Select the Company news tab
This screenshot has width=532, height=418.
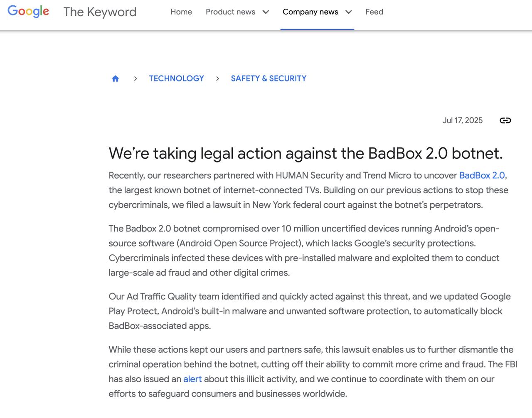coord(310,12)
